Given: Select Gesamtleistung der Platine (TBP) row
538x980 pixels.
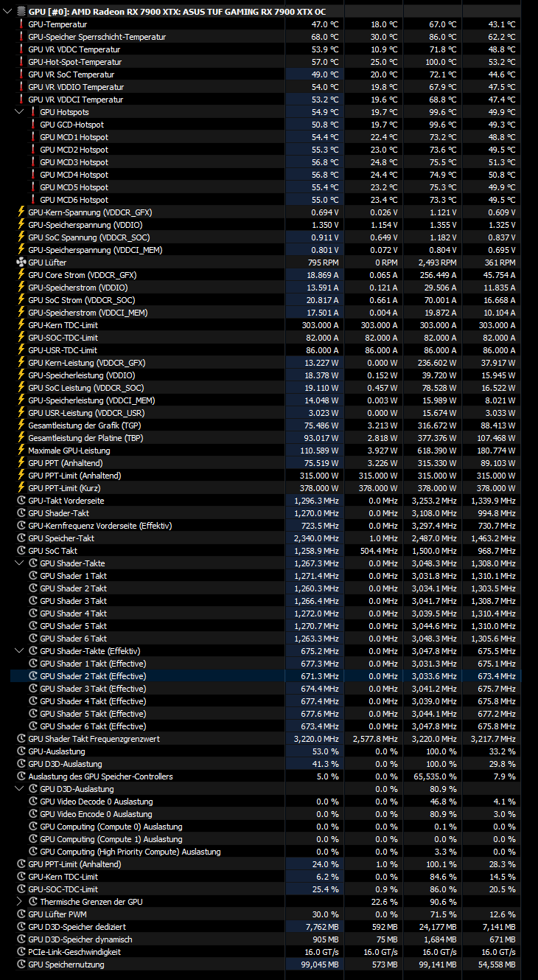Looking at the screenshot, I should pos(265,438).
